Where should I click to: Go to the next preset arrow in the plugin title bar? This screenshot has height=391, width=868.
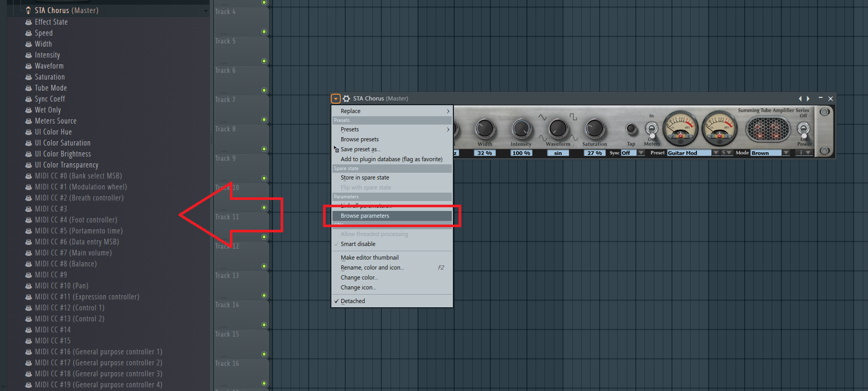[808, 98]
